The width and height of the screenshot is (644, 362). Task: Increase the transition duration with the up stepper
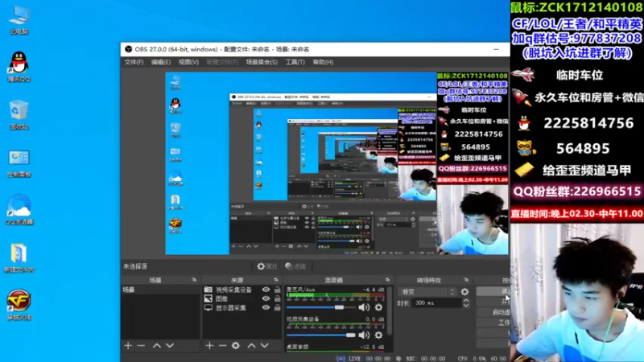466,300
